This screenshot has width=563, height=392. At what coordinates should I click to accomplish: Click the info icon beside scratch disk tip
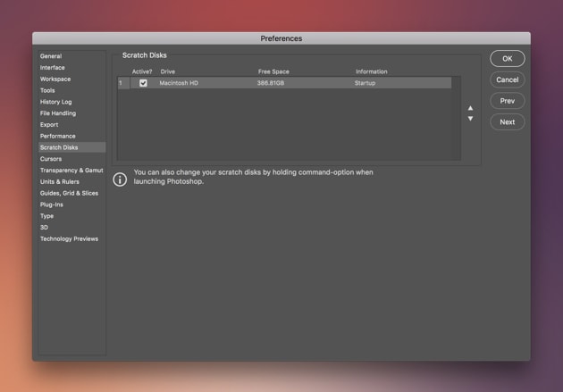coord(120,179)
